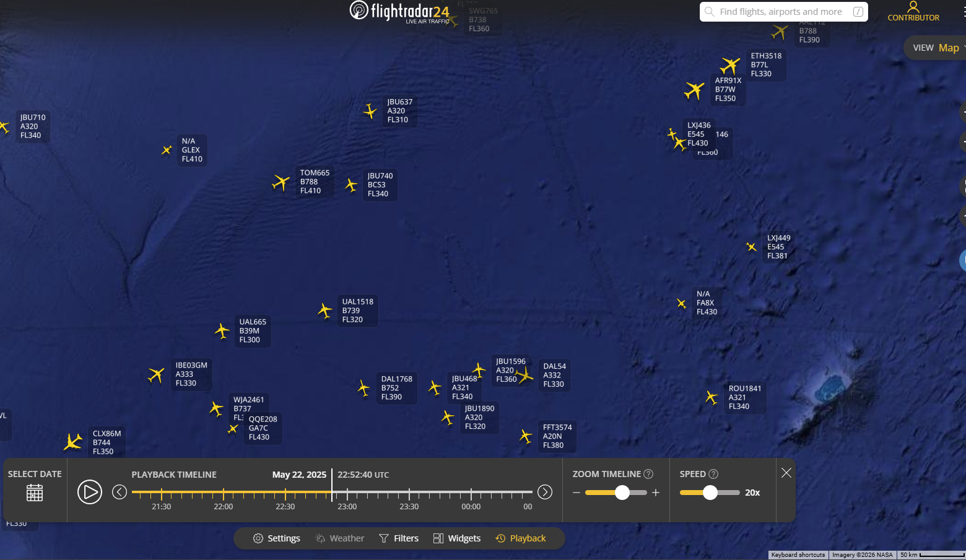Open the Select Date calendar icon
966x560 pixels.
[35, 493]
